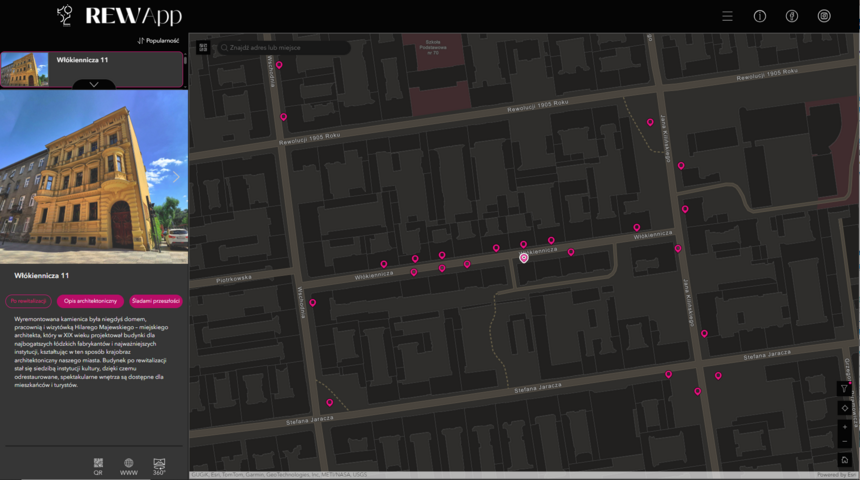Screen dimensions: 860x480
Task: Toggle the basemap grid icon beside search
Action: point(203,47)
